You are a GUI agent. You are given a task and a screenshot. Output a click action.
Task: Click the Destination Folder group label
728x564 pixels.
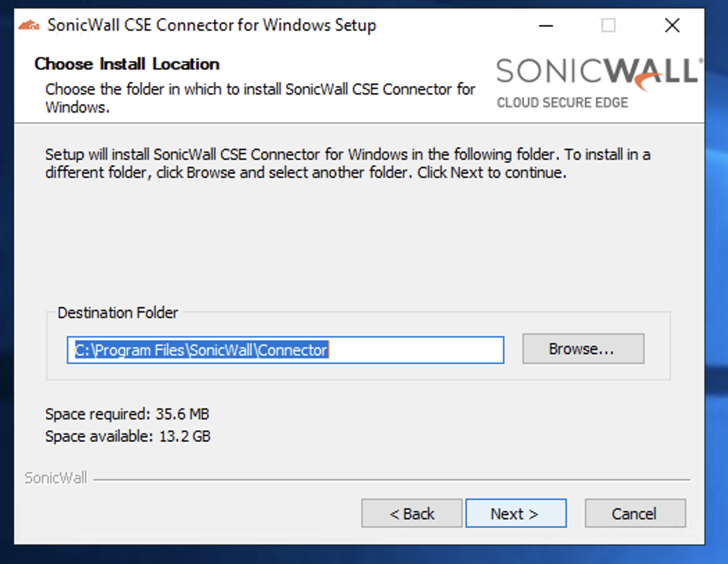tap(117, 313)
